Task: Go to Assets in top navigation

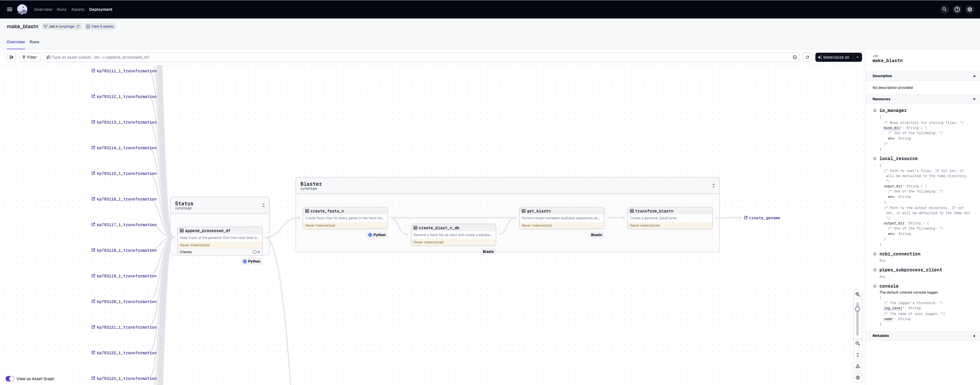Action: point(77,9)
